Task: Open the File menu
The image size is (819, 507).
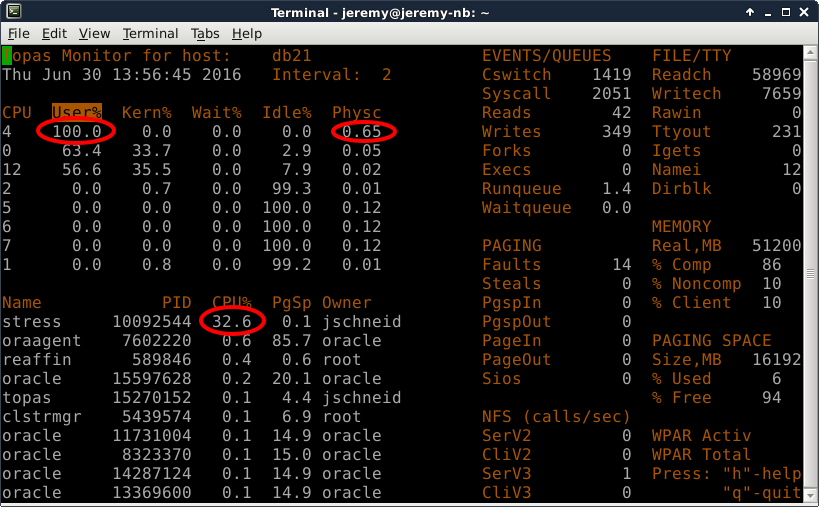Action: tap(19, 33)
